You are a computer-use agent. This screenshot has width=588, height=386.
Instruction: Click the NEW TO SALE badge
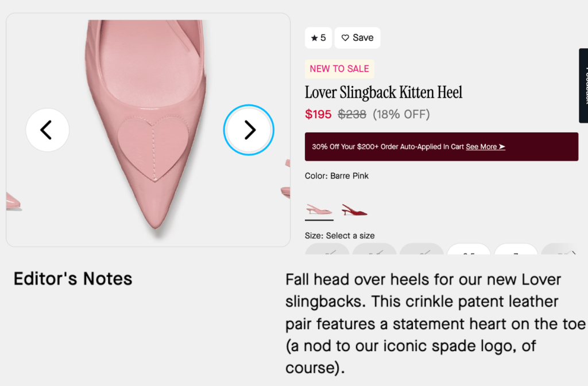[x=339, y=69]
